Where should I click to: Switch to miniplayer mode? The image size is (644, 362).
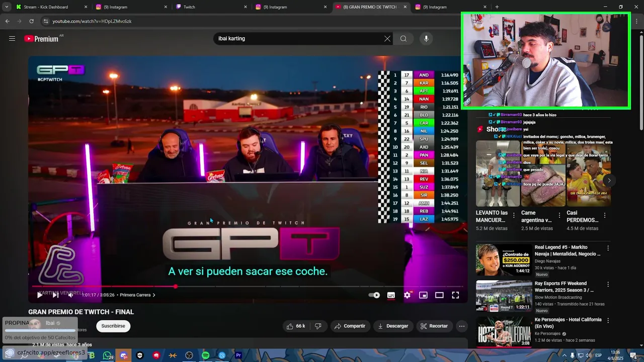coord(423,295)
